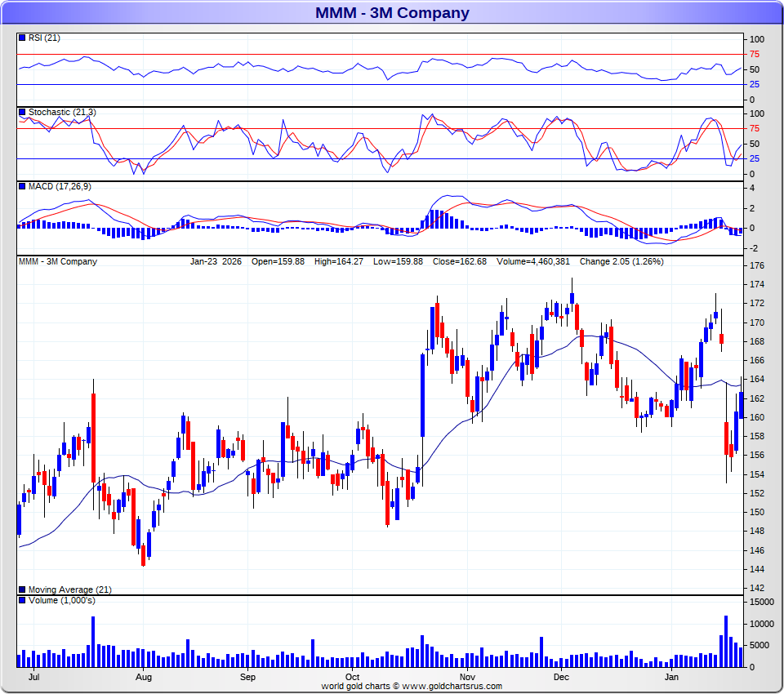Click the 176 price axis label
This screenshot has width=784, height=694.
[757, 265]
